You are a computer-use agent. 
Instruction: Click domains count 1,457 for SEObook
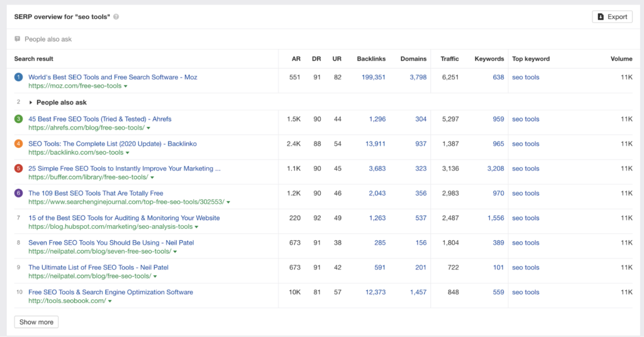pos(418,292)
